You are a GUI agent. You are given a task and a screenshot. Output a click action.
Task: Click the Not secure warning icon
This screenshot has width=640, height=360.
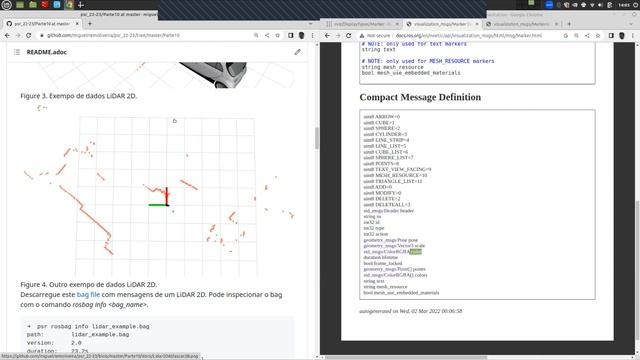(362, 36)
